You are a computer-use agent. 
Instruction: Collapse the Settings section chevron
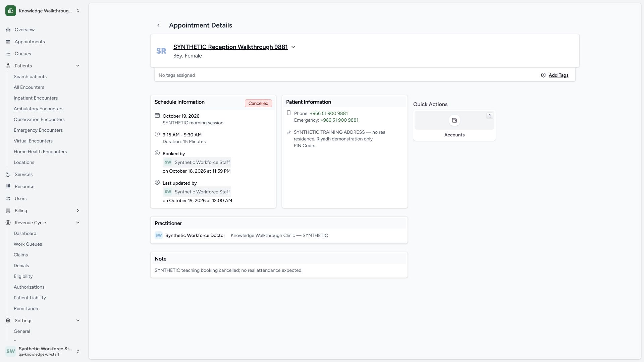click(78, 320)
